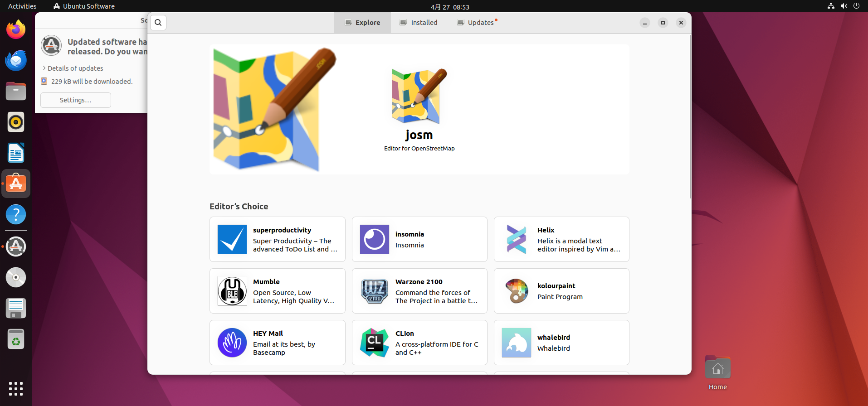Click the save/floppy drive dock icon
Screen dimensions: 868x406
[16, 308]
